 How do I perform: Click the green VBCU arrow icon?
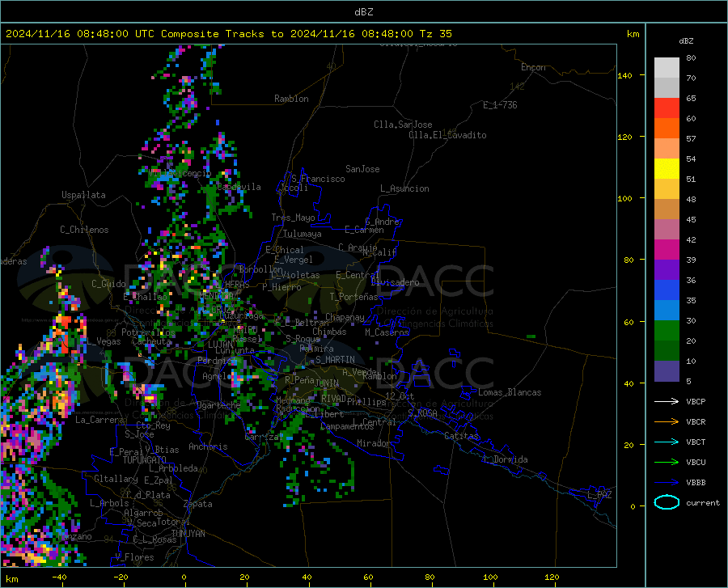(x=667, y=463)
